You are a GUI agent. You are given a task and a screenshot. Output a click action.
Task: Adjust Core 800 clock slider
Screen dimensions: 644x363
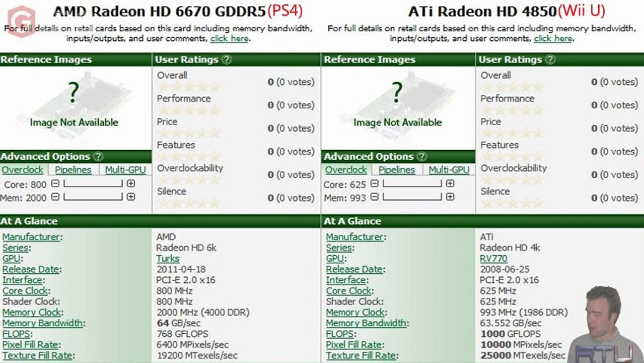[93, 184]
